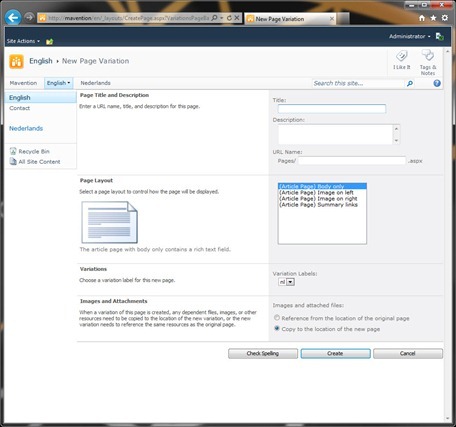Open the Administrator user menu
The height and width of the screenshot is (427, 456).
410,36
